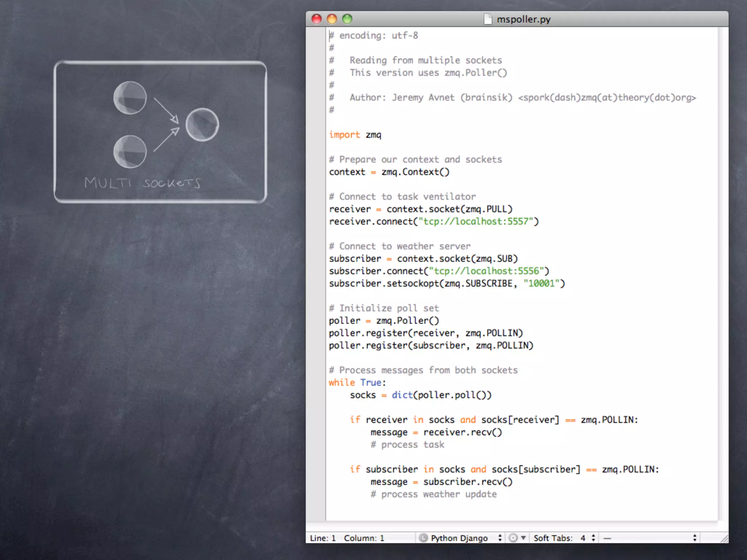Click the red close window button
The height and width of the screenshot is (560, 747).
click(x=317, y=19)
